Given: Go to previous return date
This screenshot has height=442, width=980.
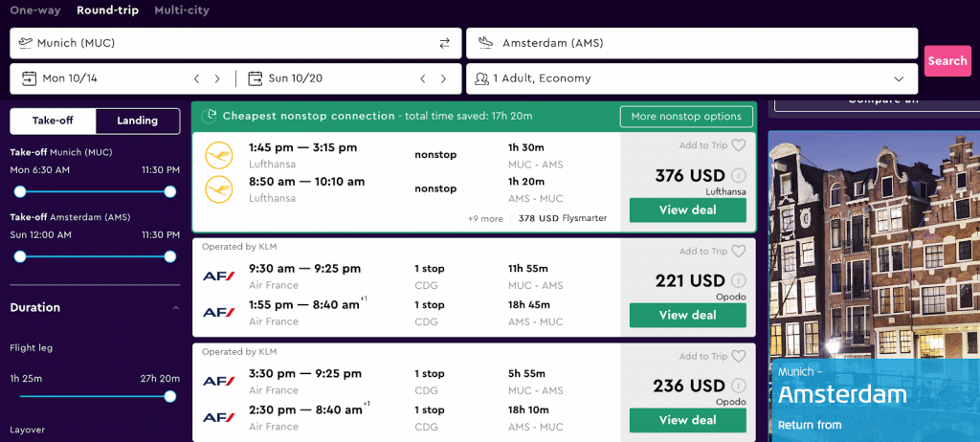Looking at the screenshot, I should tap(422, 78).
